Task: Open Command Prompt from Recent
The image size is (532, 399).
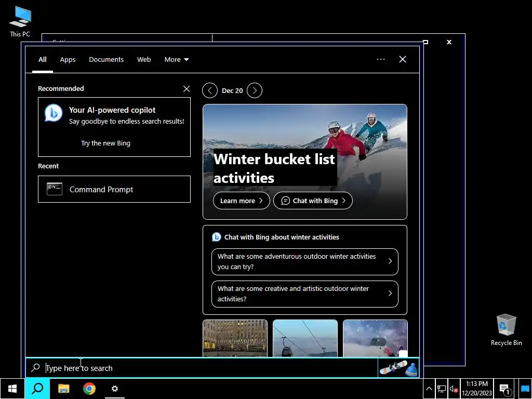Action: click(114, 189)
